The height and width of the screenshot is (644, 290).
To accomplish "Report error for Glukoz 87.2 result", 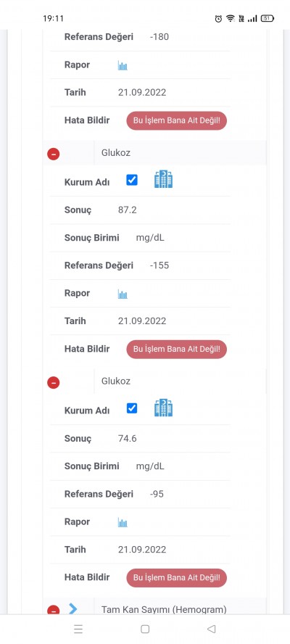I will tap(177, 349).
